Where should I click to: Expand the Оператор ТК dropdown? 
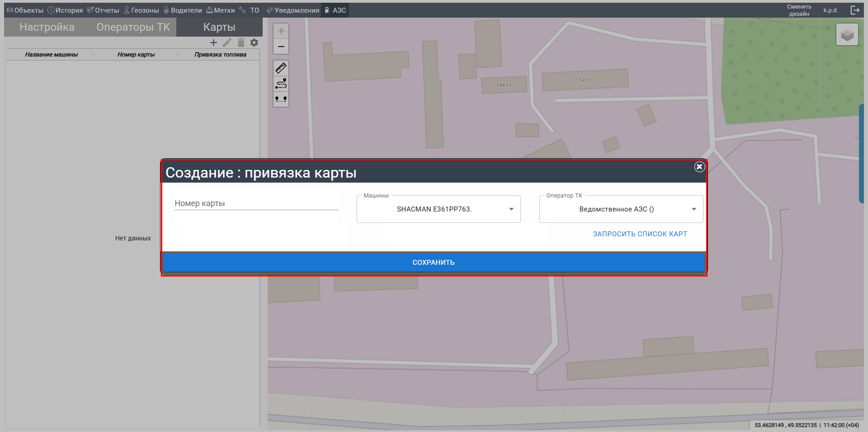[693, 209]
